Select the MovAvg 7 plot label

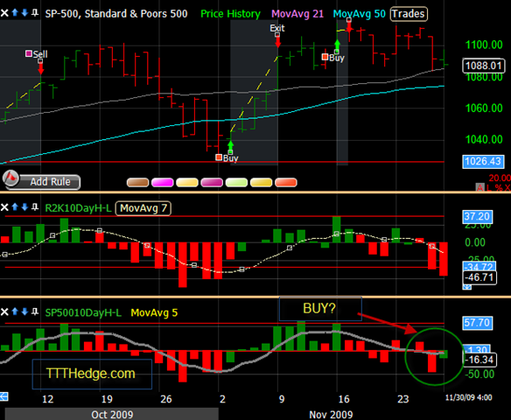click(143, 208)
